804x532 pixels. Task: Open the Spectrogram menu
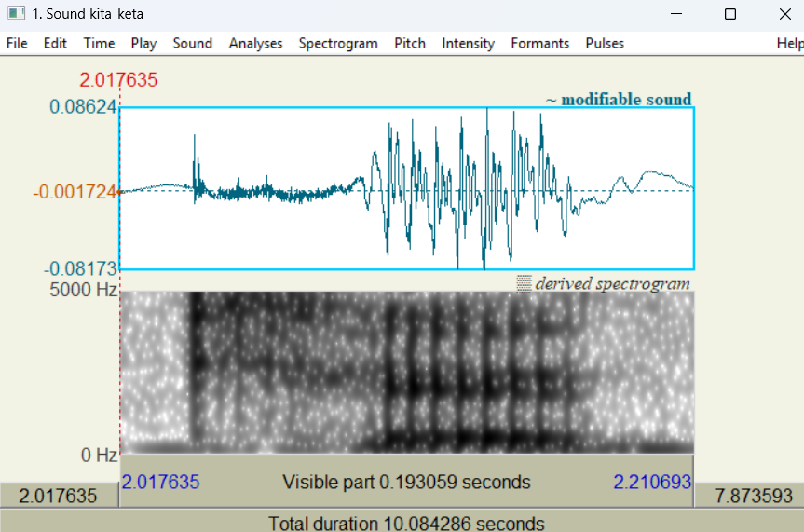(338, 44)
